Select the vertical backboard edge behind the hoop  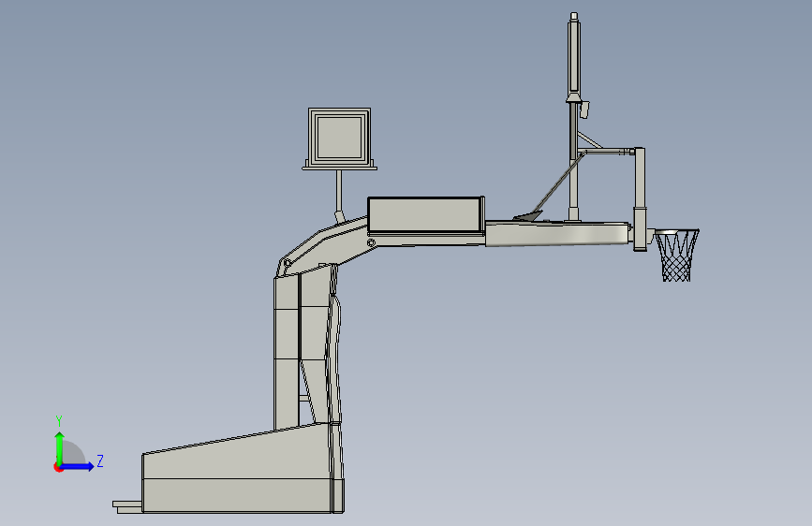pyautogui.click(x=640, y=199)
